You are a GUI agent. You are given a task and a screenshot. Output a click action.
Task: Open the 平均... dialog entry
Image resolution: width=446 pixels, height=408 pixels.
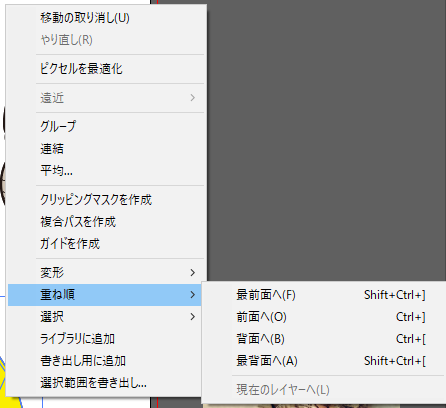(x=105, y=171)
